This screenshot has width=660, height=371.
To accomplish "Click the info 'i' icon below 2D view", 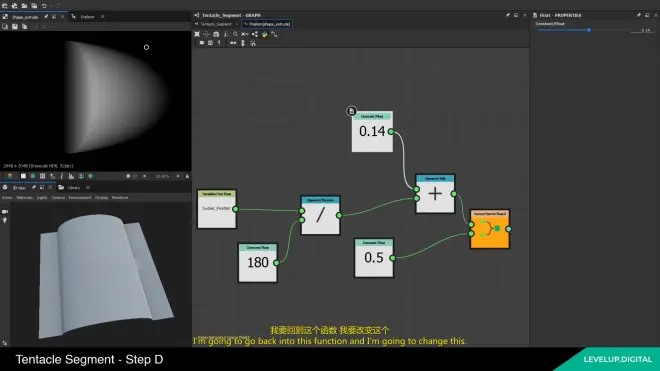I will [x=62, y=176].
